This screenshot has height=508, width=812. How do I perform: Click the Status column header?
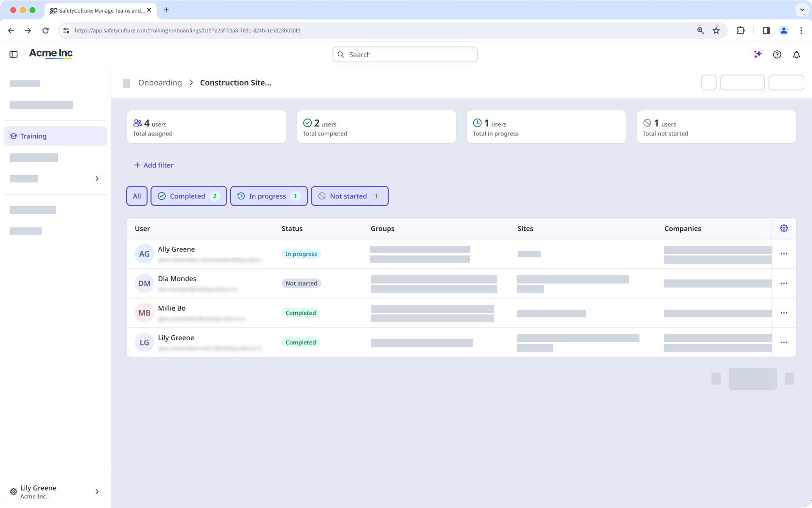(292, 228)
